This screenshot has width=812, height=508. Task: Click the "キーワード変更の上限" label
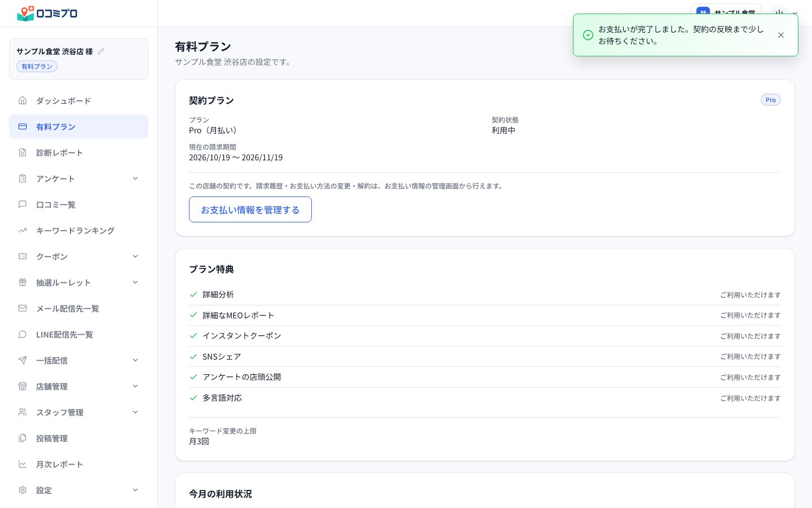[223, 431]
